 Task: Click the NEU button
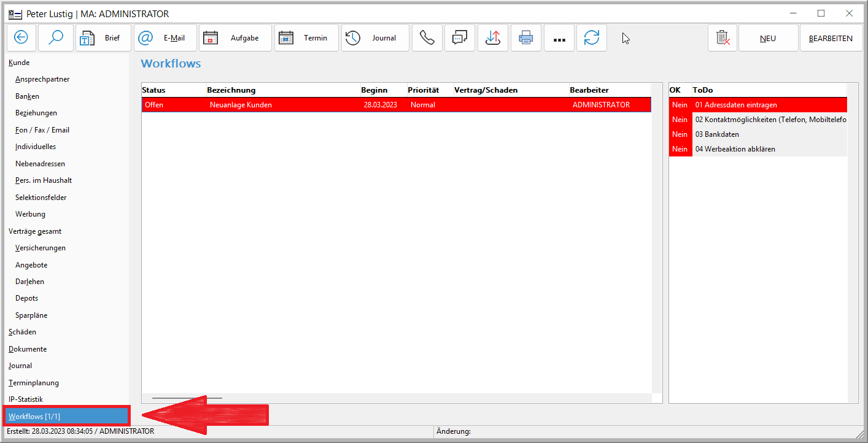coord(768,38)
